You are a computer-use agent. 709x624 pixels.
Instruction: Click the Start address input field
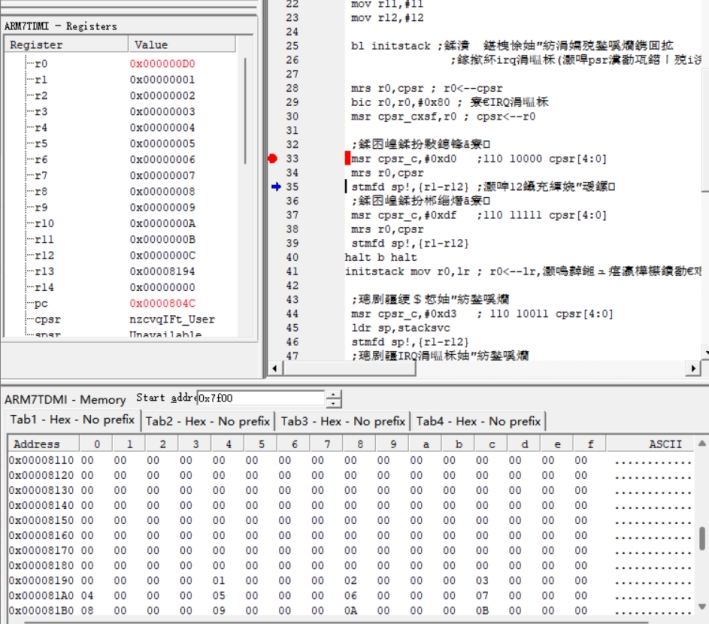260,399
